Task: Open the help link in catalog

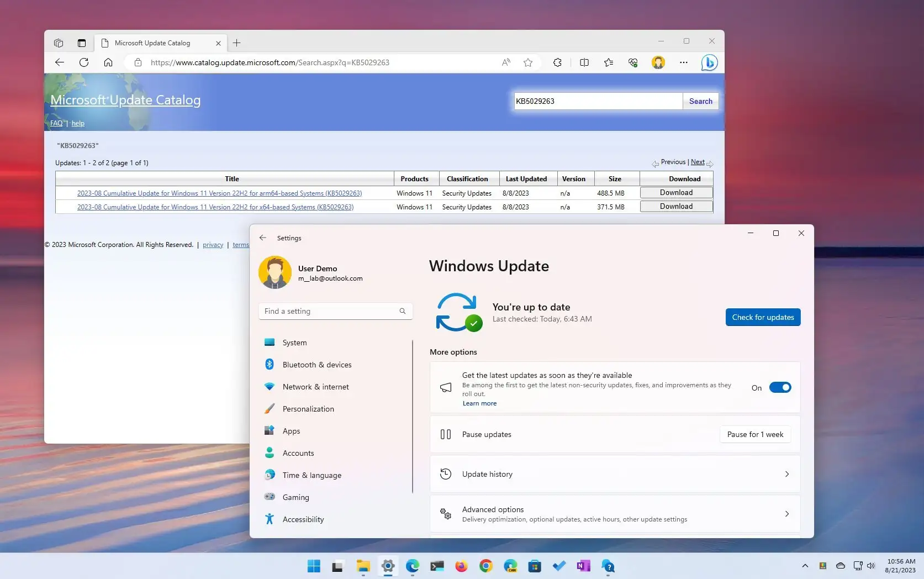Action: click(78, 123)
